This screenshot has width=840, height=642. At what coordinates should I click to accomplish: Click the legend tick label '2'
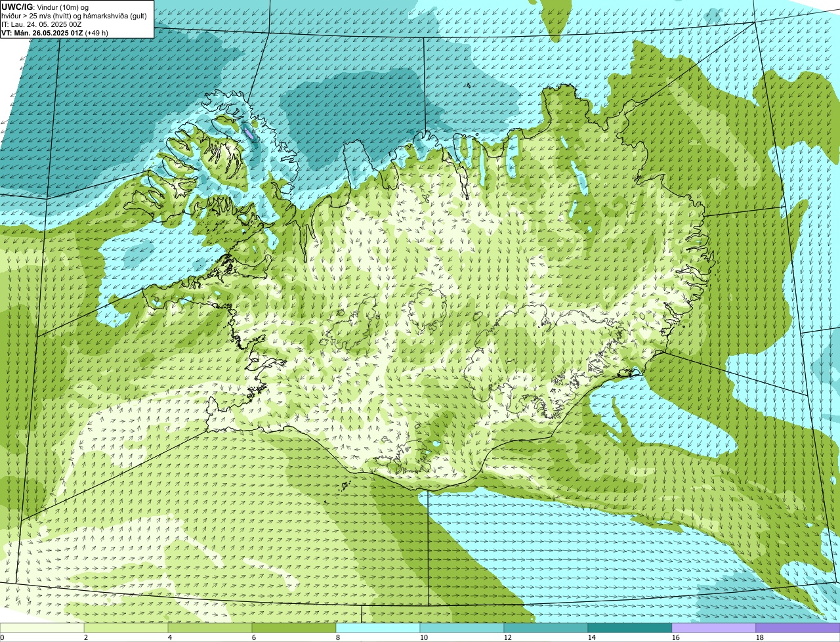[85, 637]
